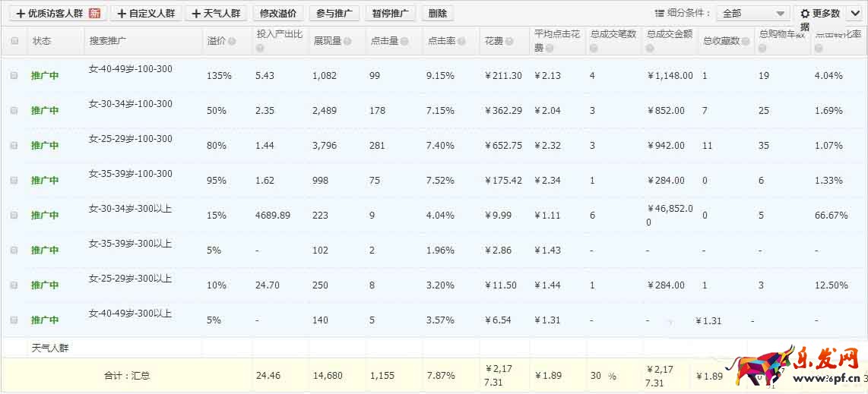Toggle the select-all checkbox in header row
This screenshot has height=394, width=868.
(x=15, y=41)
